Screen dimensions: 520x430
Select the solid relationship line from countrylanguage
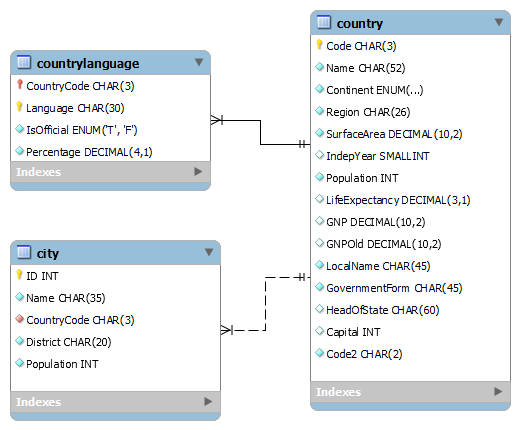point(260,132)
